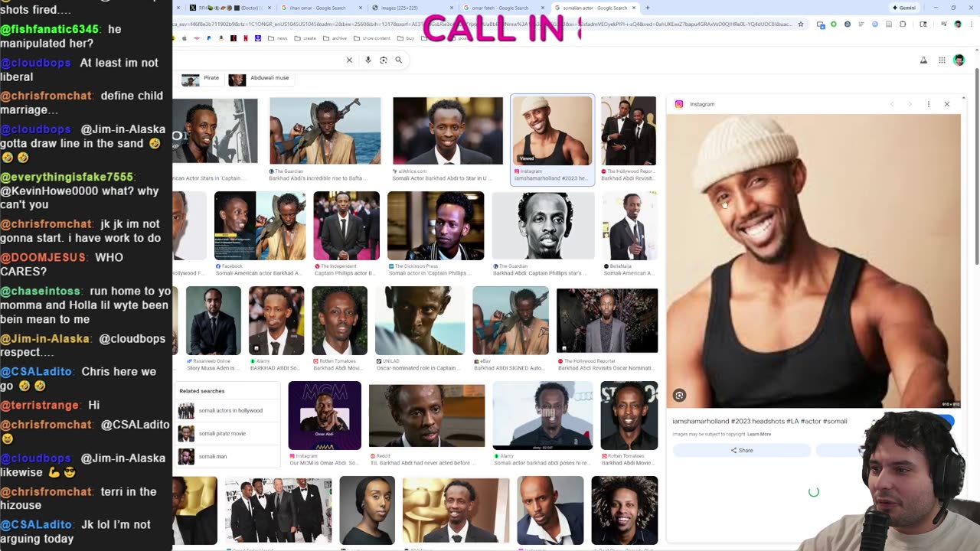The image size is (980, 551).
Task: Close the image preview panel
Action: [946, 104]
